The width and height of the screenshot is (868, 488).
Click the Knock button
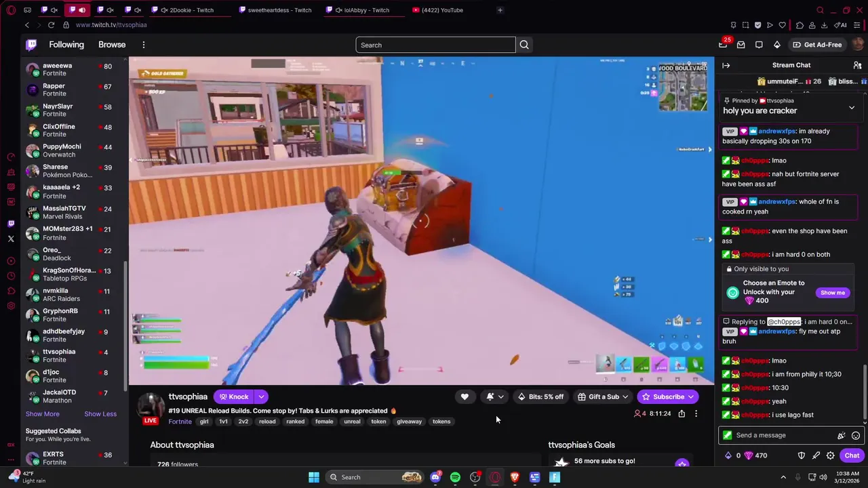click(x=233, y=396)
